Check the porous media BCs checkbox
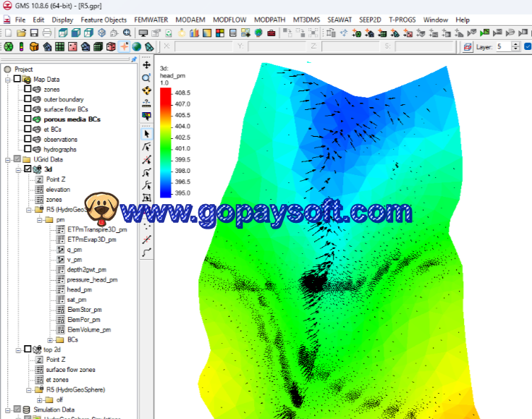532x419 pixels. click(x=28, y=119)
